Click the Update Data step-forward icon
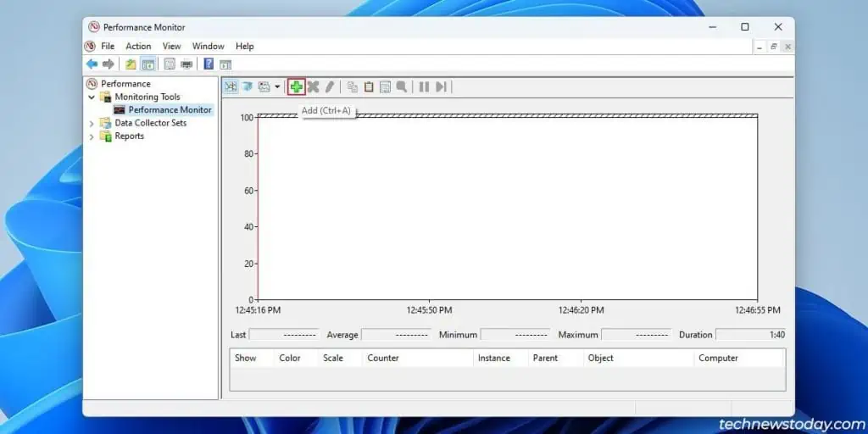 [x=441, y=86]
